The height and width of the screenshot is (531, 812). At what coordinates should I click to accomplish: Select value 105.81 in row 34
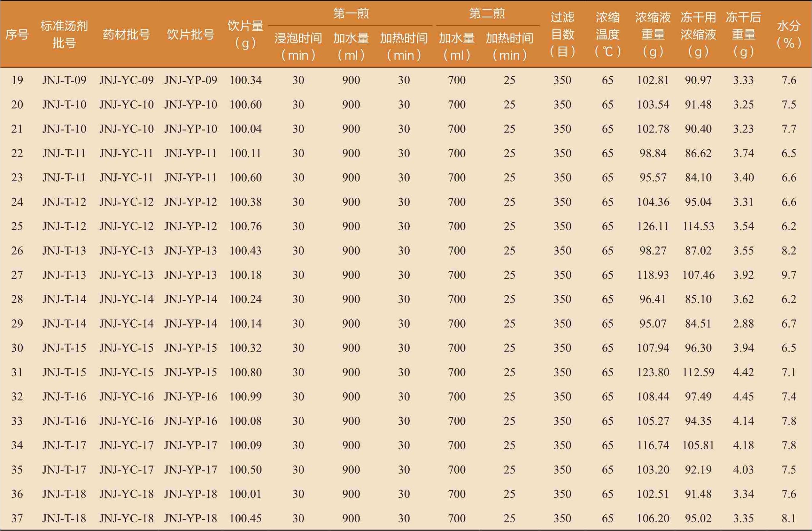[x=698, y=445]
